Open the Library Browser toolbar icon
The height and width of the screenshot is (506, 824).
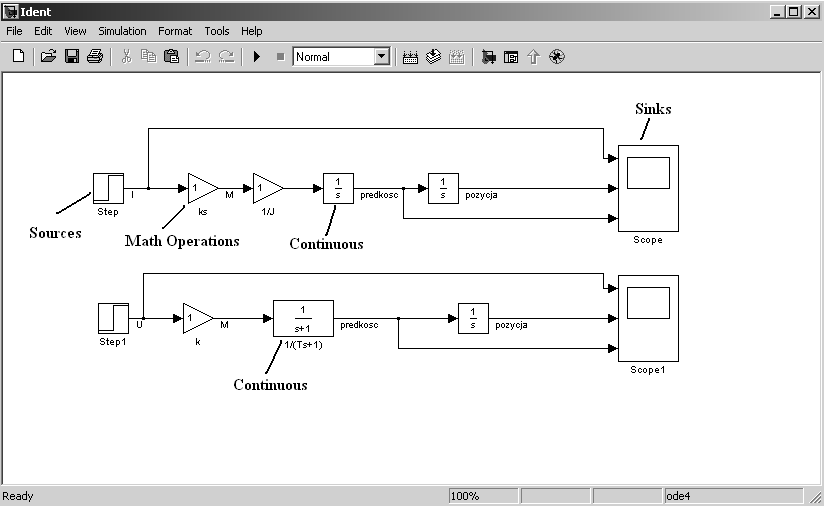(488, 57)
